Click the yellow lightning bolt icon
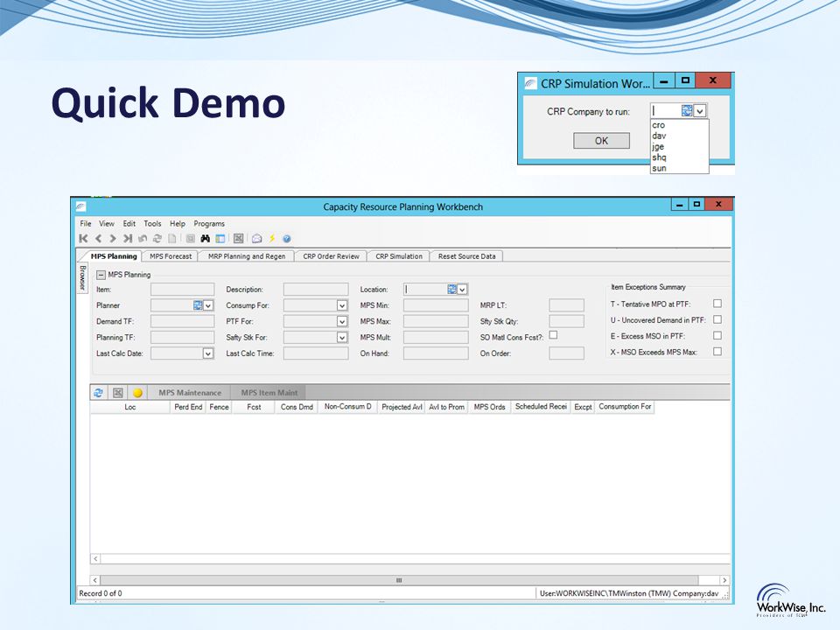This screenshot has height=630, width=840. 272,238
